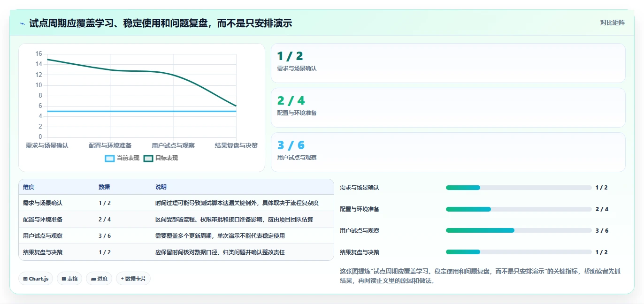This screenshot has width=644, height=304.
Task: Click the panel title 试点周期应覆盖学习
Action: click(x=161, y=23)
